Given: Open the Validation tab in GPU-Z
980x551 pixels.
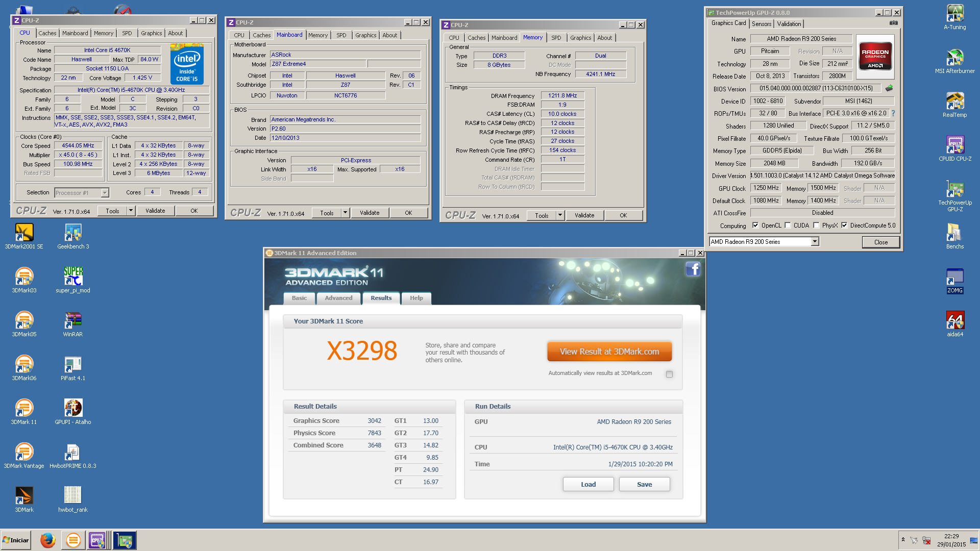Looking at the screenshot, I should coord(789,24).
